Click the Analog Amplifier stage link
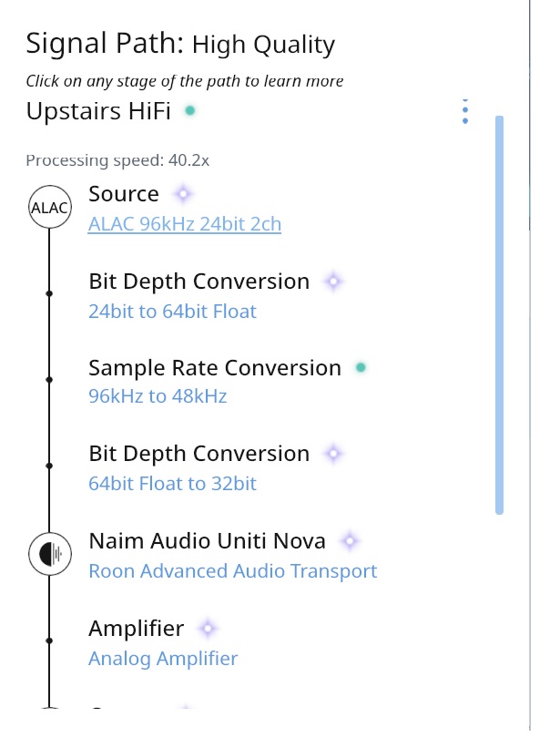The height and width of the screenshot is (738, 560). pos(163,659)
